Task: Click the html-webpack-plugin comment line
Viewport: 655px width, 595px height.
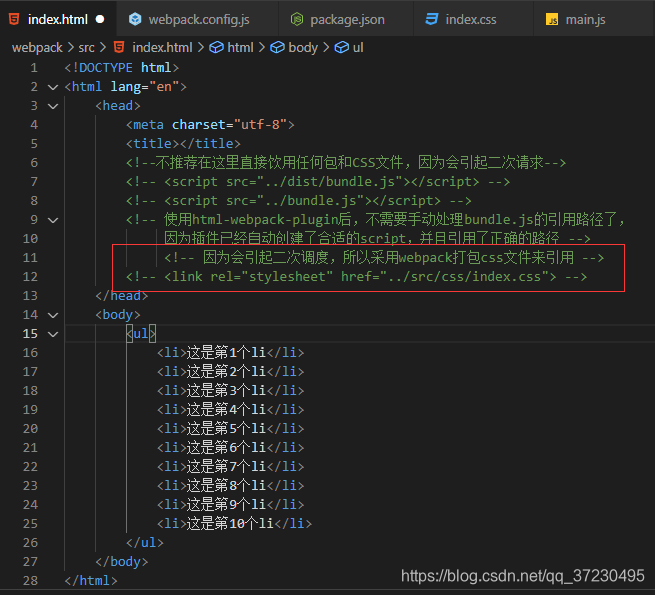Action: click(x=375, y=220)
